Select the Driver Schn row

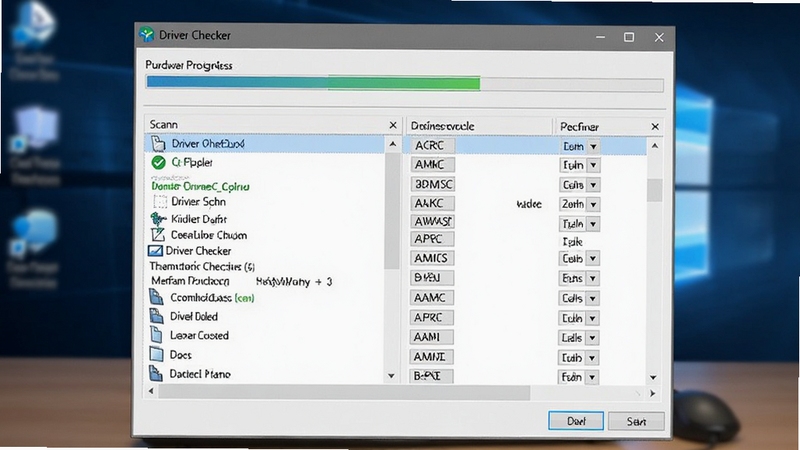[x=265, y=202]
